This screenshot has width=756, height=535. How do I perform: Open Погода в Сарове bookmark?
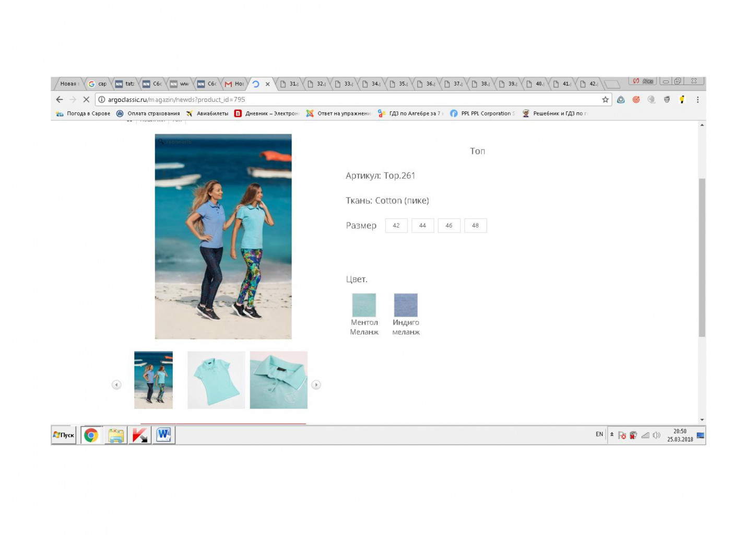click(84, 113)
